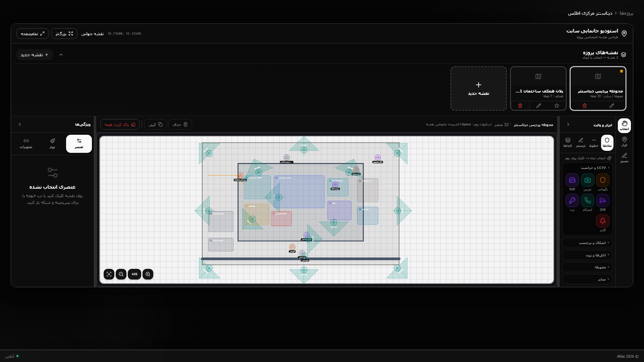The width and height of the screenshot is (644, 362).
Task: Fit map to view icon
Action: [109, 274]
